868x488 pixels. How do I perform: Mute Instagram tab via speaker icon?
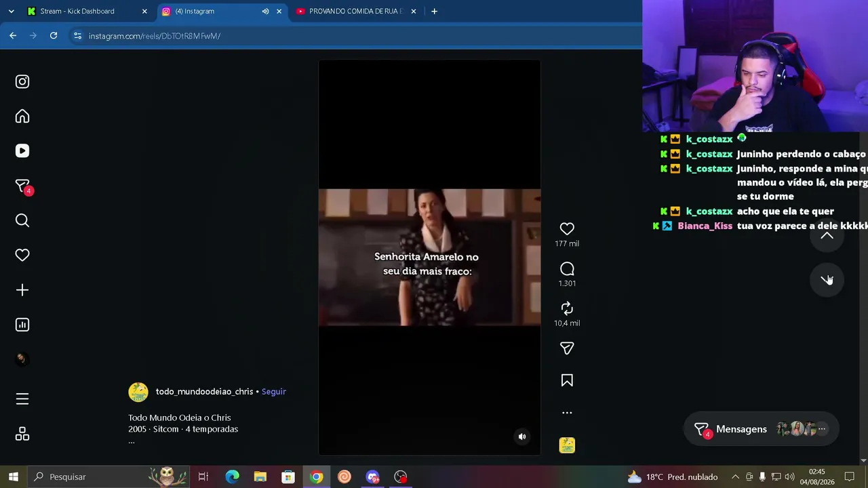pyautogui.click(x=265, y=12)
